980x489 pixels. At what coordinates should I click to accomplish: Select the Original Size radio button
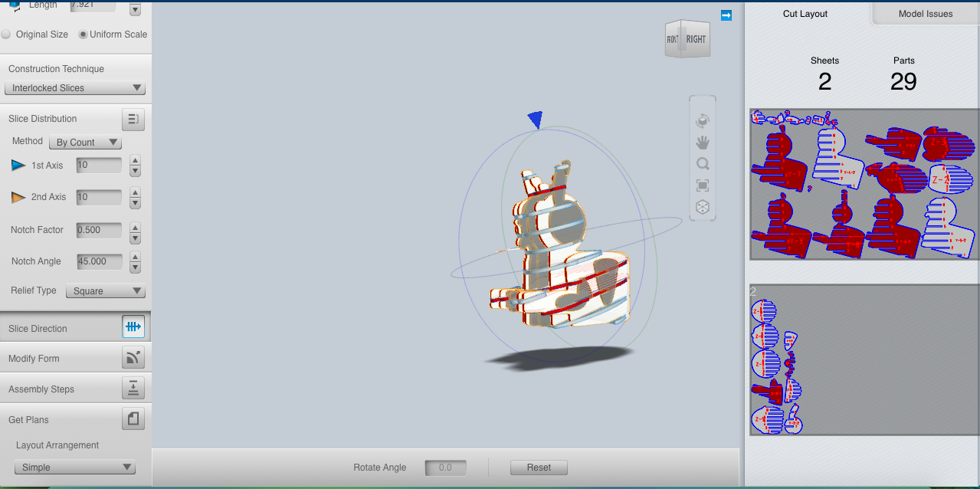pos(6,34)
